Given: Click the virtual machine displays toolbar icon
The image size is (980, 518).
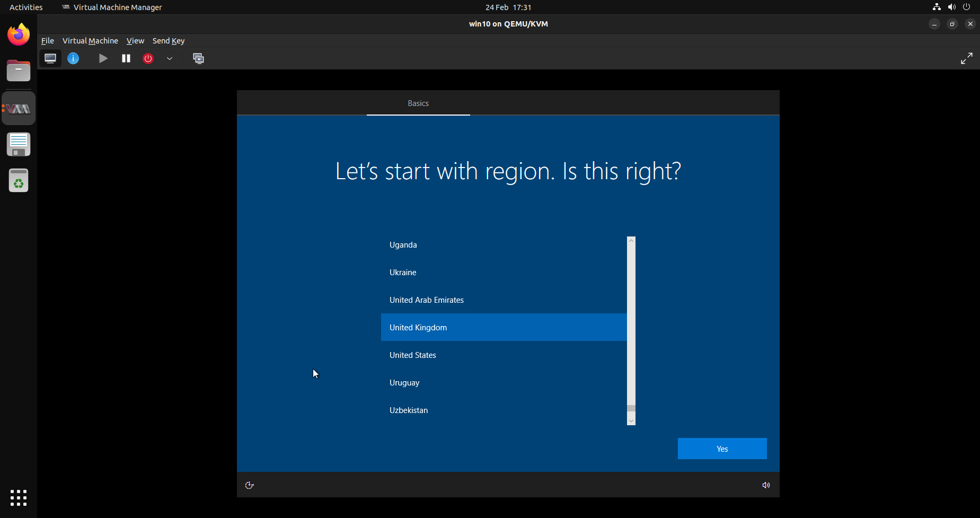Looking at the screenshot, I should 199,58.
